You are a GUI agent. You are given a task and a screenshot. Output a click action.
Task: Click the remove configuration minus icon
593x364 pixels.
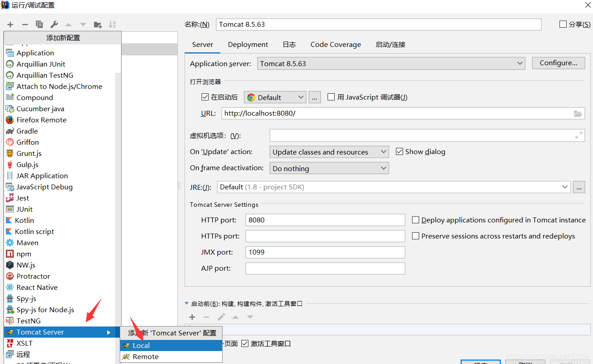pyautogui.click(x=25, y=25)
